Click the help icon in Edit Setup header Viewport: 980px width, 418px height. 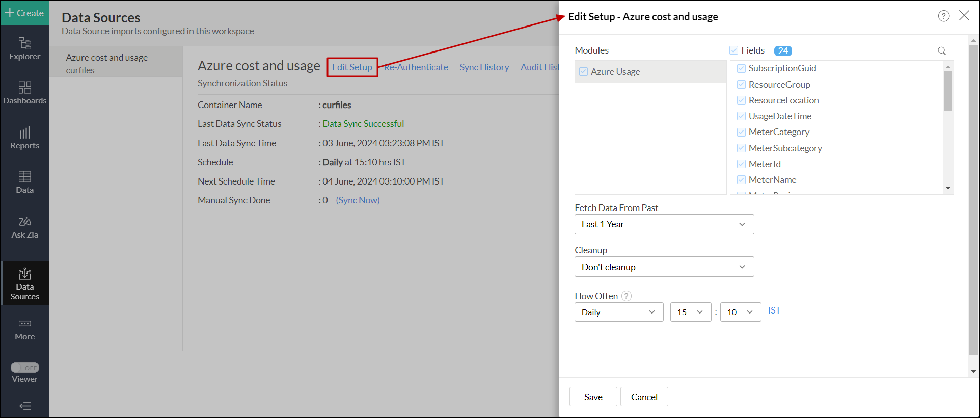pyautogui.click(x=943, y=16)
